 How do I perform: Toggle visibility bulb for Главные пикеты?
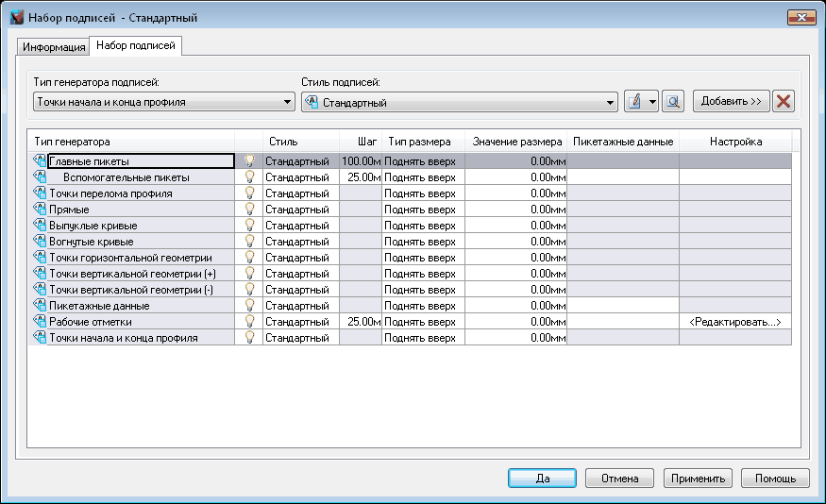[249, 161]
